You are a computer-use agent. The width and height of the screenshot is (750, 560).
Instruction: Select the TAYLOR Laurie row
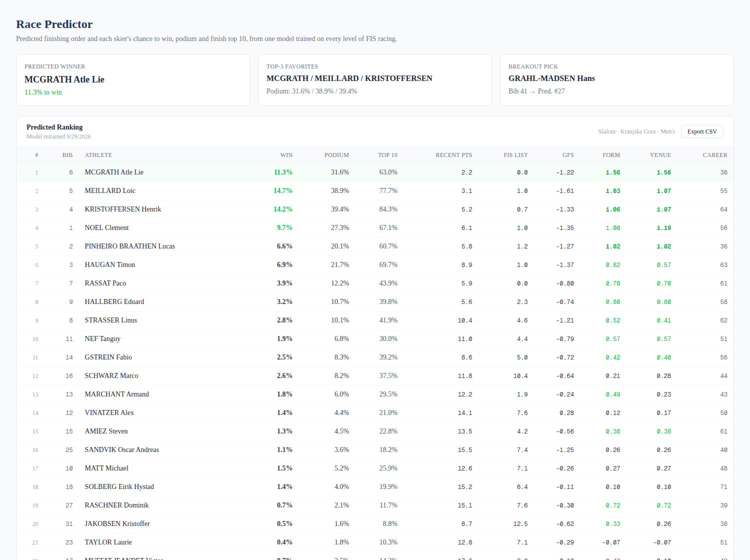point(375,542)
